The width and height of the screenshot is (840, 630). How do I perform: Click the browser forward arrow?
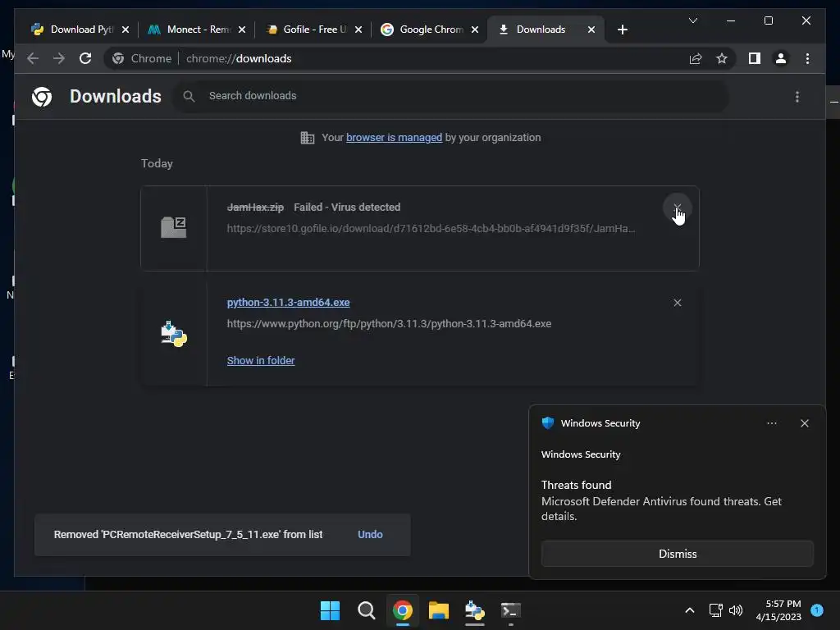59,58
